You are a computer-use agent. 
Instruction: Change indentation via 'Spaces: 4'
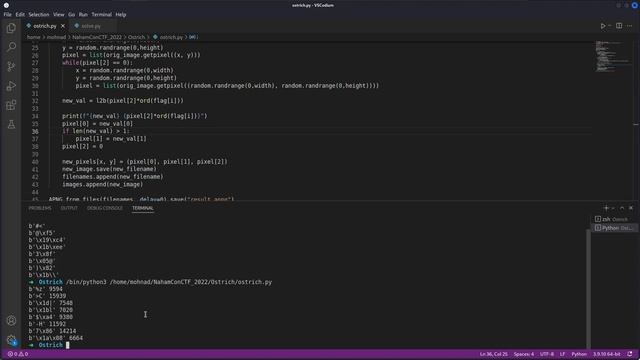(524, 354)
